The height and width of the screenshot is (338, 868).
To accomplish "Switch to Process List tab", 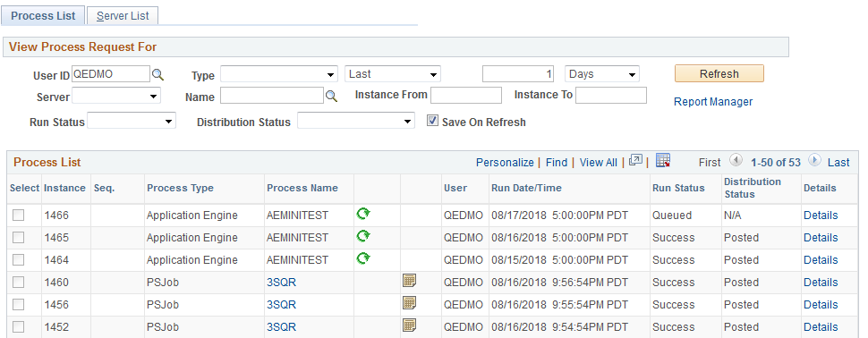I will pos(43,15).
